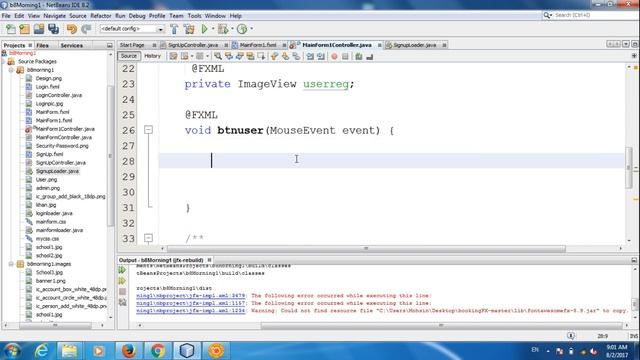This screenshot has width=640, height=360.
Task: Click the Stop Macro Recording icon
Action: (x=345, y=56)
